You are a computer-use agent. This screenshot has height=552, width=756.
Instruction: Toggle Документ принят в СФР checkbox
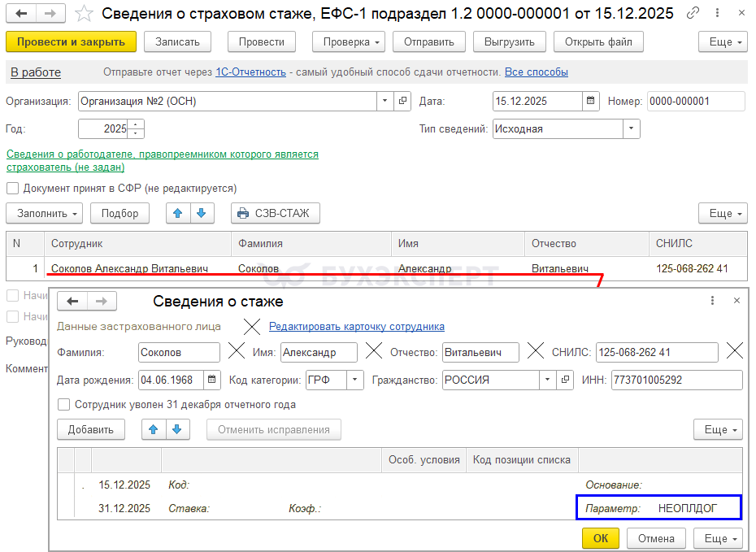coord(12,189)
